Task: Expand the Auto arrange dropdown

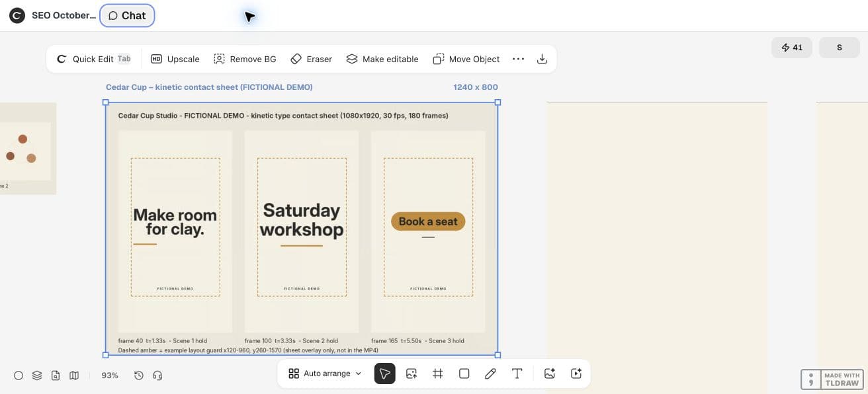Action: [x=325, y=374]
